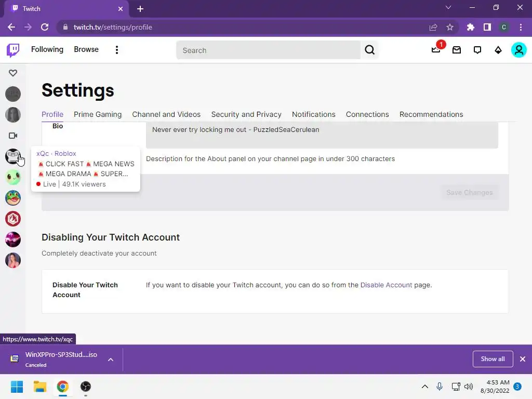Expand the WinXPPro iso download options
Screen dimensions: 532x399
pyautogui.click(x=111, y=360)
